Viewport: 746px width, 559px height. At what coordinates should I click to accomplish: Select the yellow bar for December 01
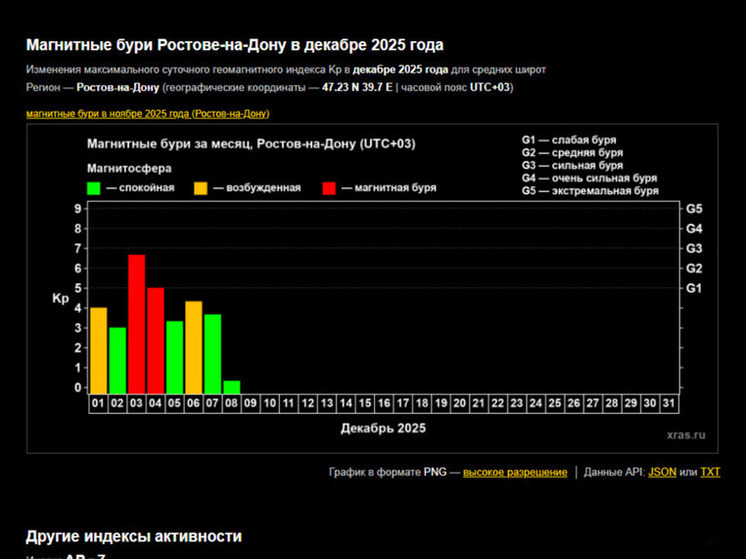coord(99,350)
